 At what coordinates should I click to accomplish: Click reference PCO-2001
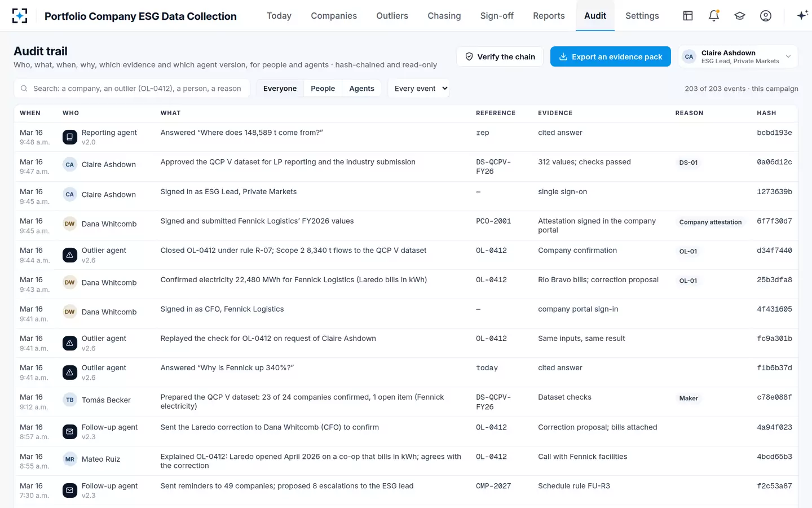pyautogui.click(x=493, y=221)
